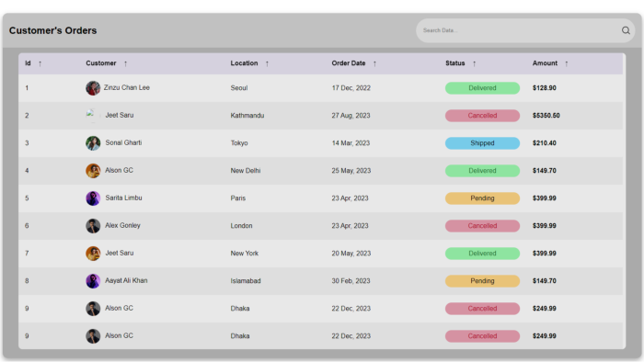Click the Customer's Orders heading
The width and height of the screenshot is (644, 362).
click(52, 30)
